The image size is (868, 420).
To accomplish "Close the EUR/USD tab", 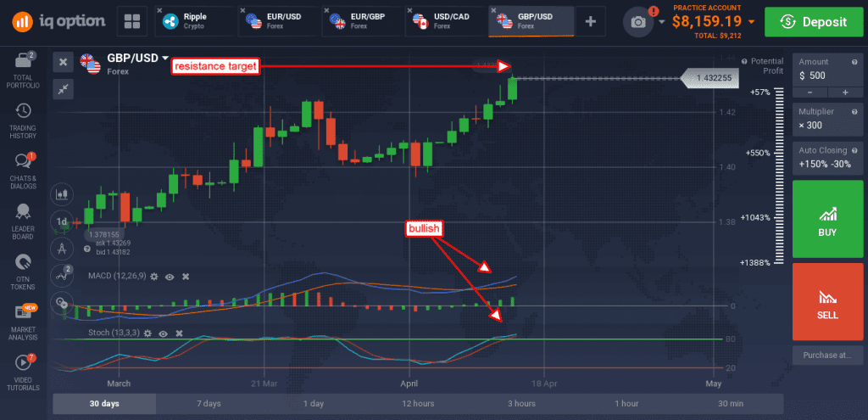I will (243, 10).
